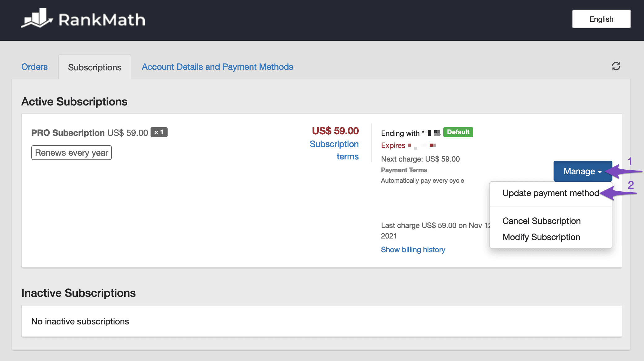Click No inactive subscriptions text

click(80, 321)
